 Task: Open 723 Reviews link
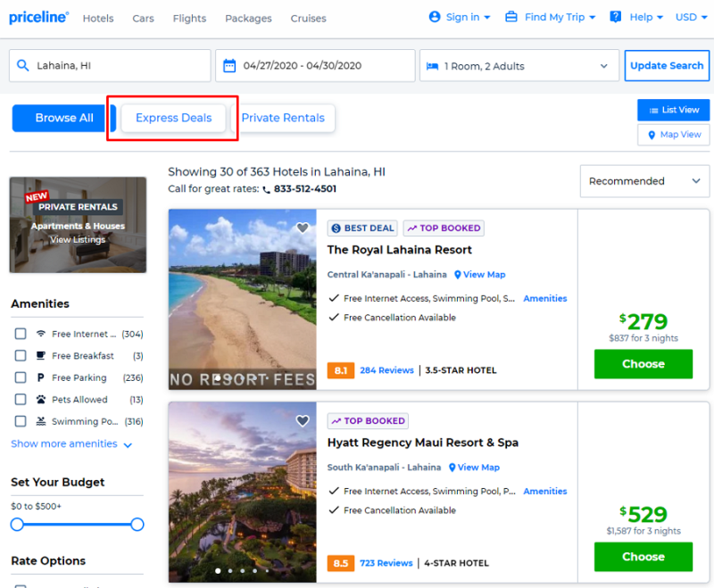[386, 563]
